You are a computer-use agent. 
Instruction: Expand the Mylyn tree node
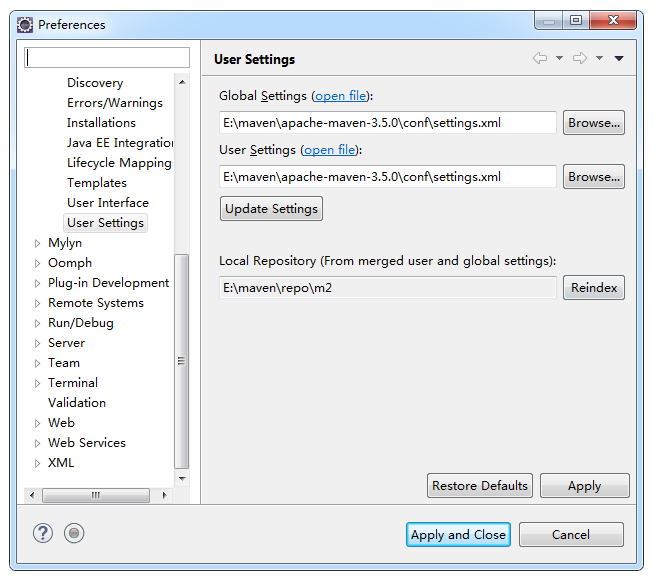click(37, 243)
